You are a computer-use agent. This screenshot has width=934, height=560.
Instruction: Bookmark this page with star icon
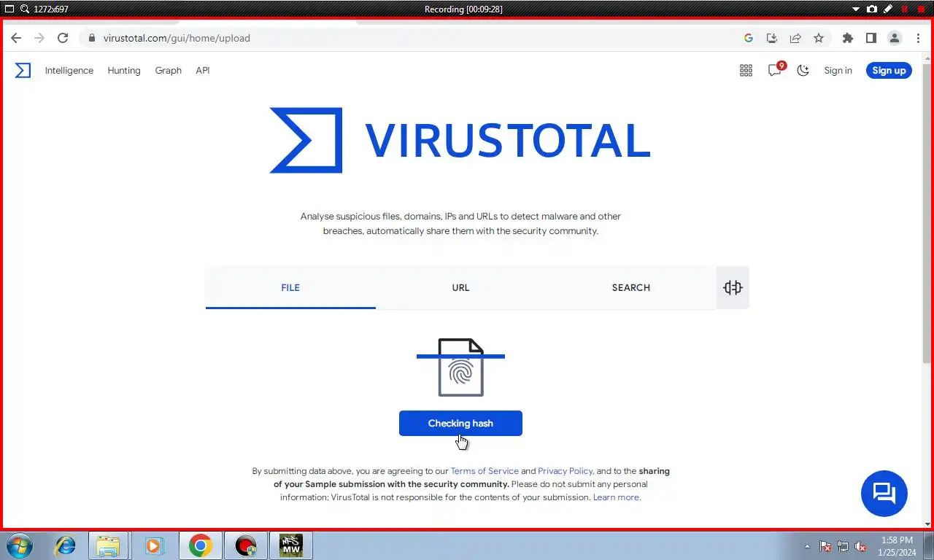(x=819, y=38)
